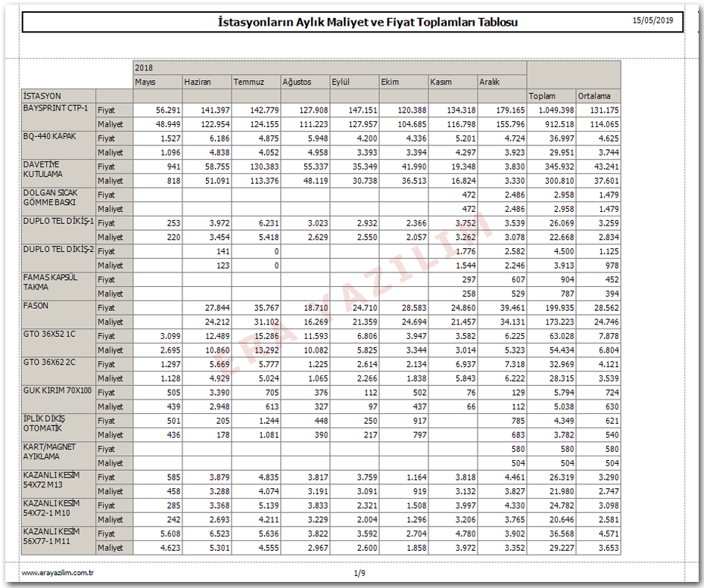The width and height of the screenshot is (704, 588).
Task: Select the 1.049.398 total value cell
Action: coord(551,110)
